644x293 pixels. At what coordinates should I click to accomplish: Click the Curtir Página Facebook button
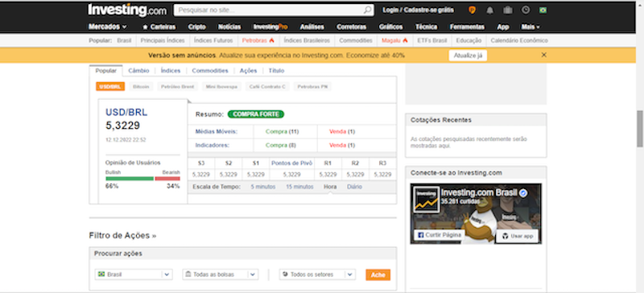439,236
